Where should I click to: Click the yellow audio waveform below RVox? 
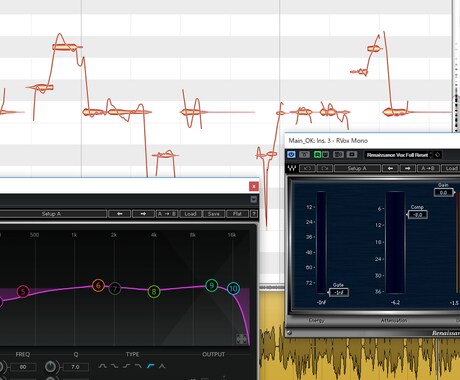pyautogui.click(x=360, y=360)
